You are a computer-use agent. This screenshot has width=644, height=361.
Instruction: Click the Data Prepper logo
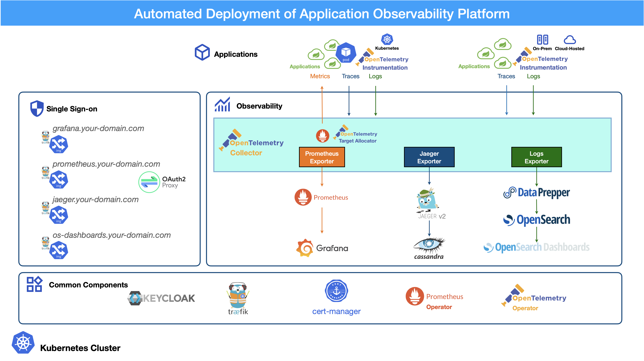[536, 193]
